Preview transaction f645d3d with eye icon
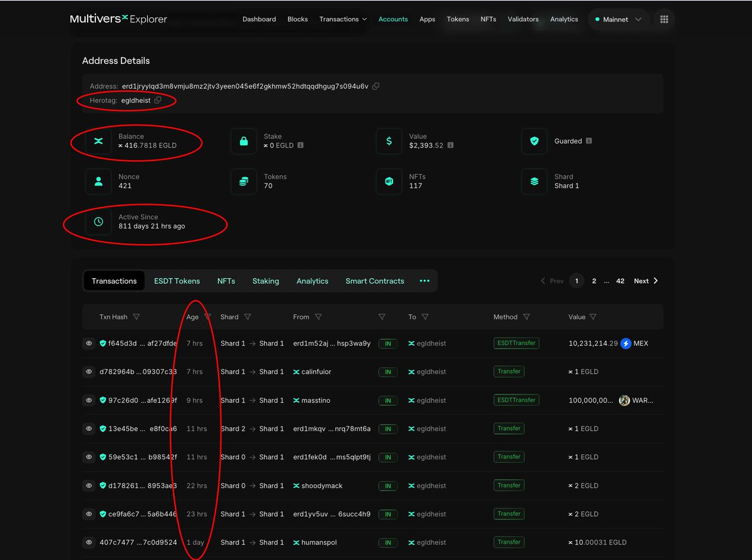 89,343
